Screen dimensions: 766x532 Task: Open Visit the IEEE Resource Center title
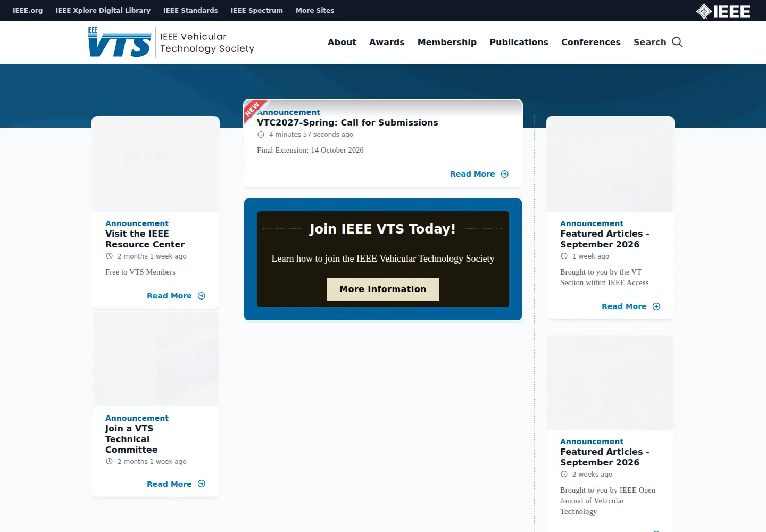pos(145,239)
